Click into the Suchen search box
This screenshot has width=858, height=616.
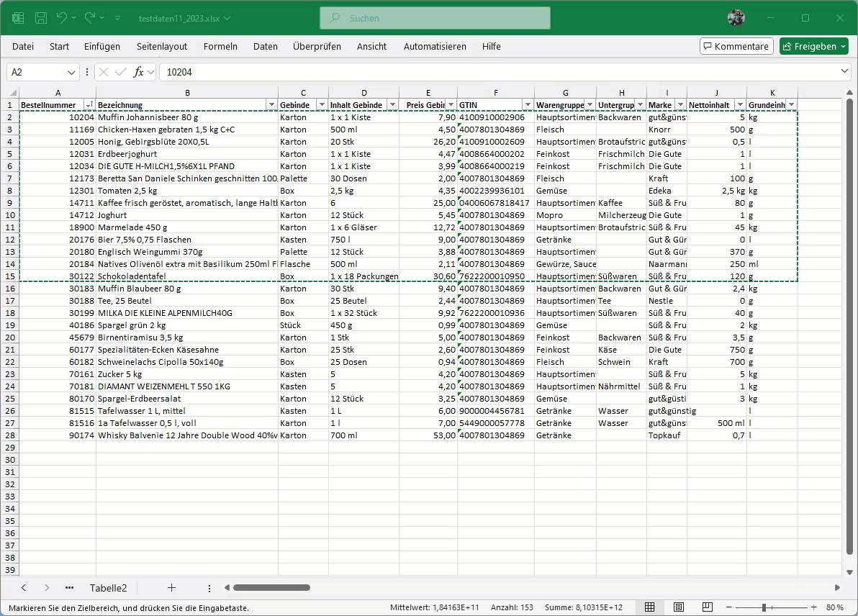[435, 18]
